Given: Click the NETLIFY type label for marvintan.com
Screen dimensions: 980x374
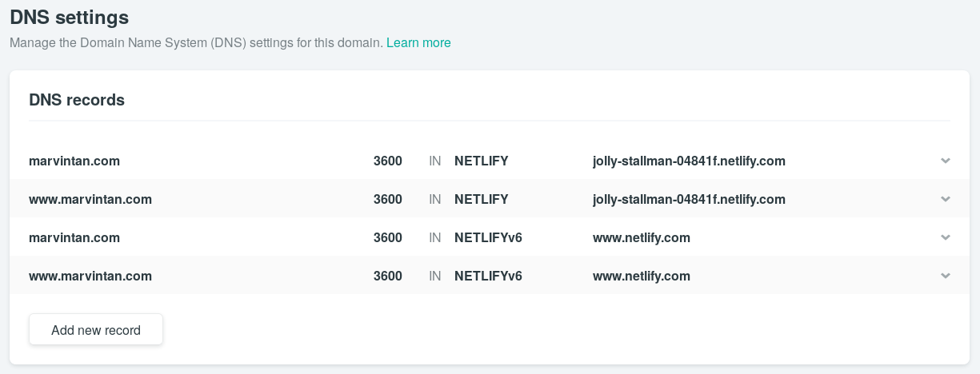Looking at the screenshot, I should coord(481,161).
